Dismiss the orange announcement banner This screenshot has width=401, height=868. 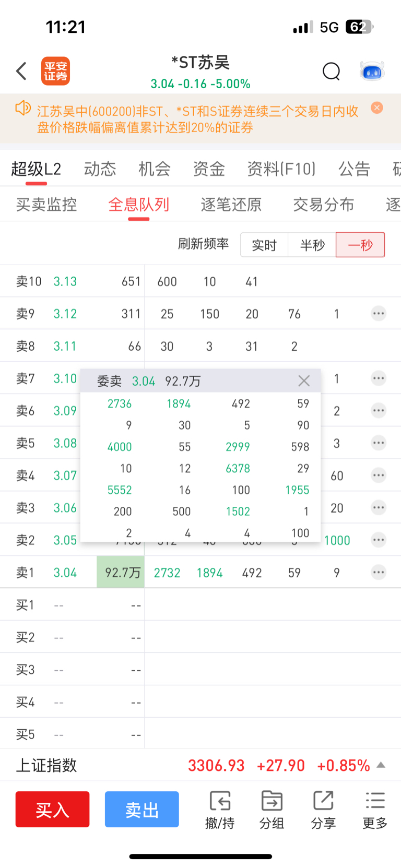pyautogui.click(x=377, y=108)
